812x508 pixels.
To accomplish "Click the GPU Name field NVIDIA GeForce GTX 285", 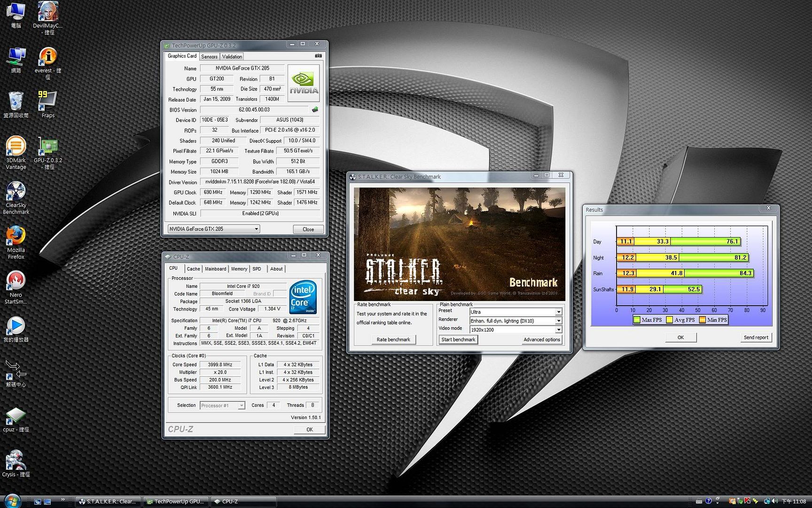I will [x=242, y=68].
